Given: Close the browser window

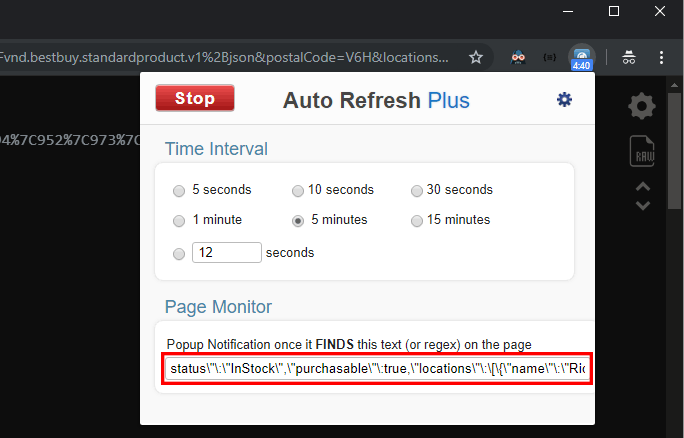Looking at the screenshot, I should 660,11.
